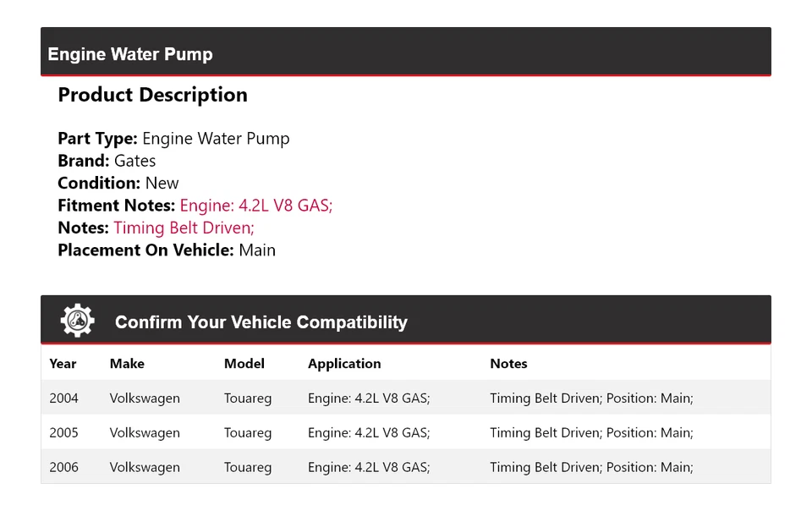Select the 2006 year cell
Screen dimensions: 812x511
[x=63, y=468]
